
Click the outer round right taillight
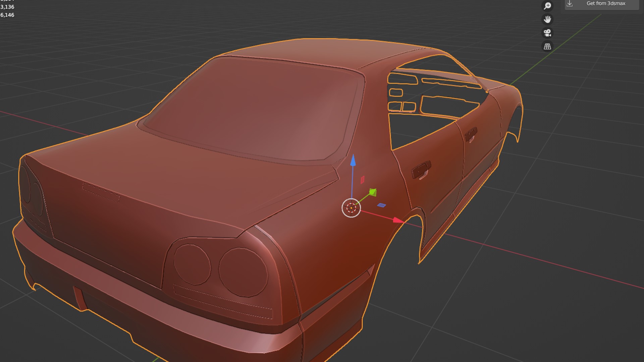click(x=243, y=272)
